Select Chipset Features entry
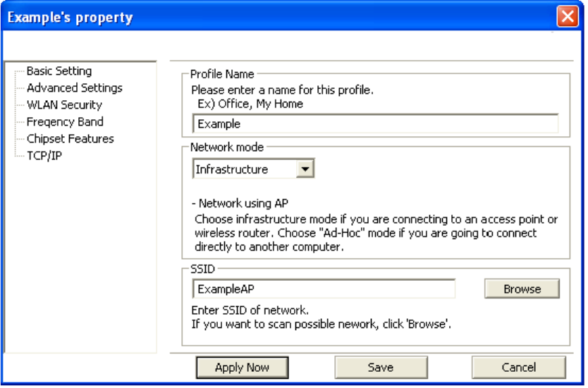This screenshot has width=588, height=388. click(70, 138)
